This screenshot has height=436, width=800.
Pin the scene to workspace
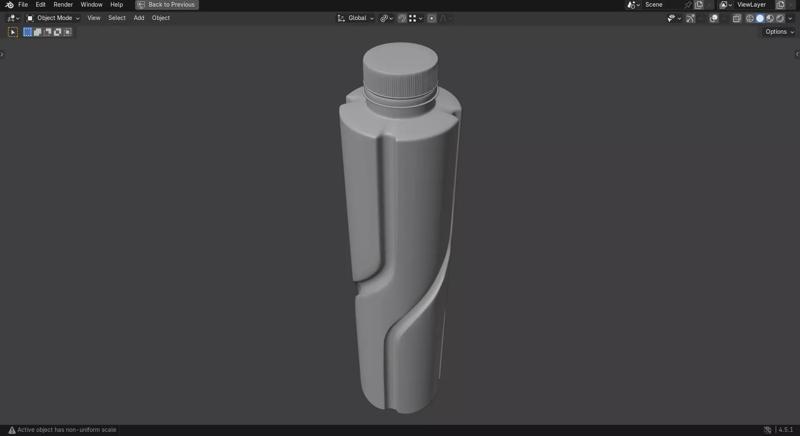coord(688,5)
